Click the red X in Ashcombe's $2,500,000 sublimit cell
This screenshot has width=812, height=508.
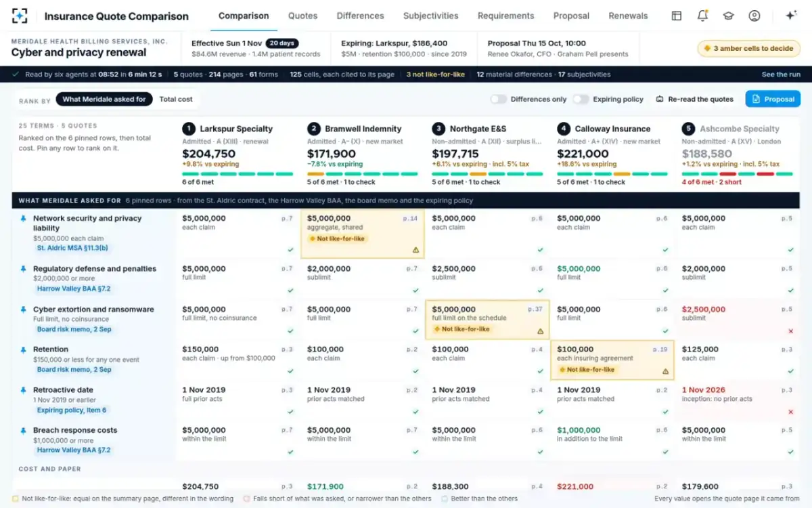(790, 331)
